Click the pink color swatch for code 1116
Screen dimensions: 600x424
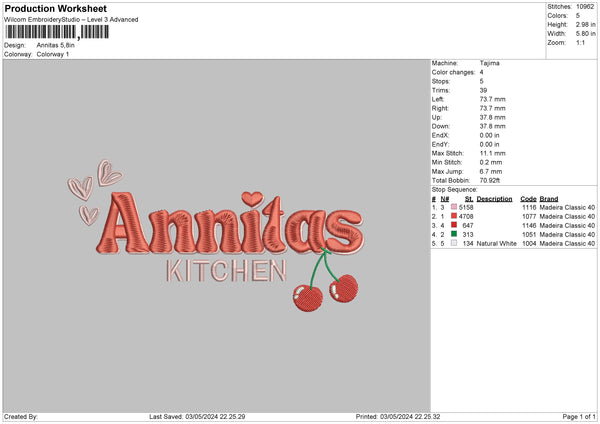tap(454, 207)
